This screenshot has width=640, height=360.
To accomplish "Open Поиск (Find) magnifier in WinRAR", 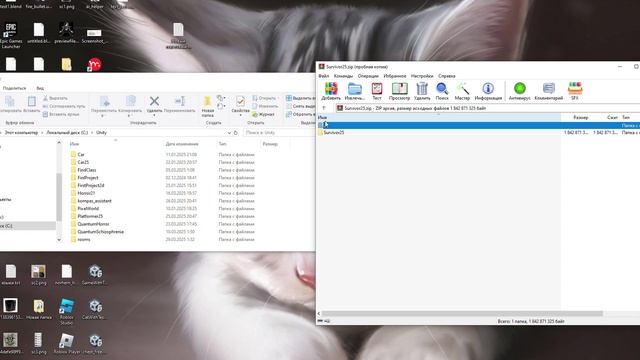I will click(x=442, y=91).
